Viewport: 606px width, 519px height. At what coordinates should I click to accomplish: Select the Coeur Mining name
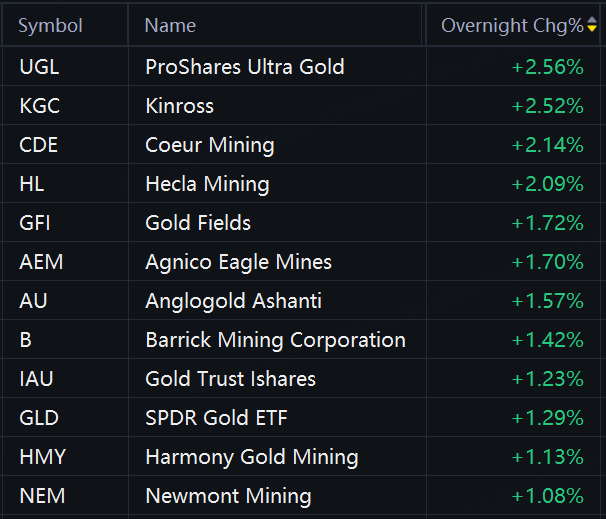(209, 145)
